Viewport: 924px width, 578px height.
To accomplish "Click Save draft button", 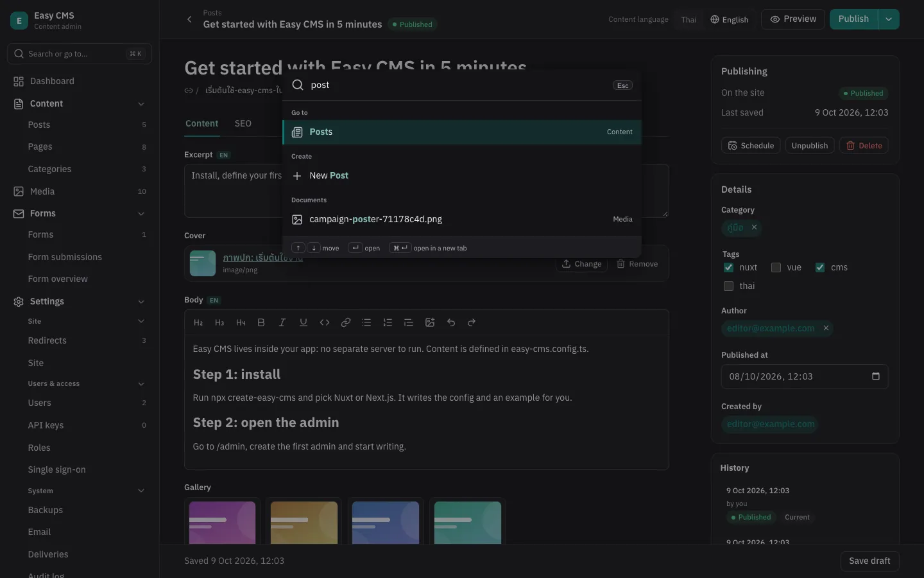I will (x=869, y=561).
